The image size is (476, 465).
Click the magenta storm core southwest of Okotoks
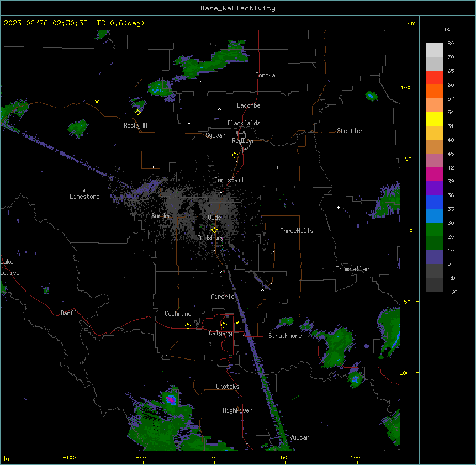point(172,400)
